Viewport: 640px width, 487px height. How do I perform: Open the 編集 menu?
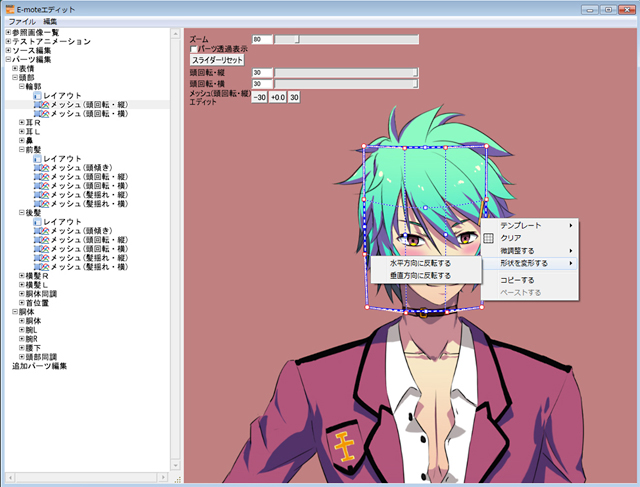(50, 22)
